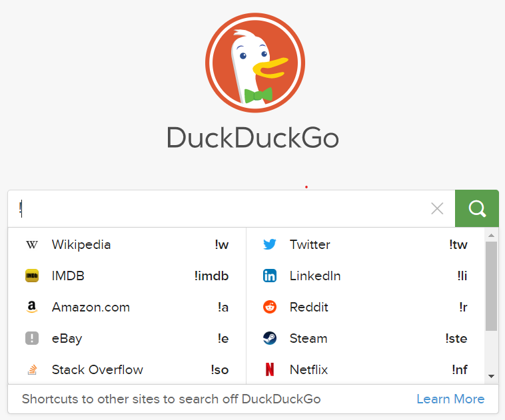Open the Learn More link
This screenshot has width=505, height=420.
(x=450, y=399)
